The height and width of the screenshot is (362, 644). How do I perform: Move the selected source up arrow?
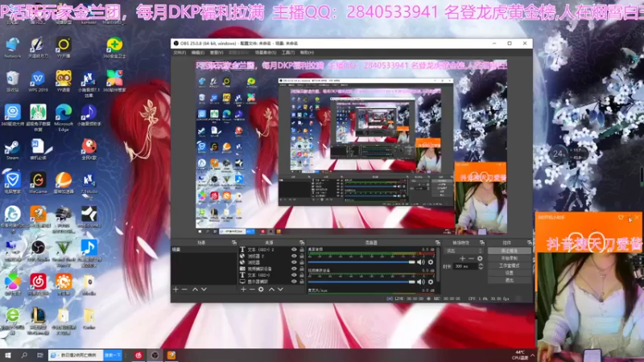271,290
